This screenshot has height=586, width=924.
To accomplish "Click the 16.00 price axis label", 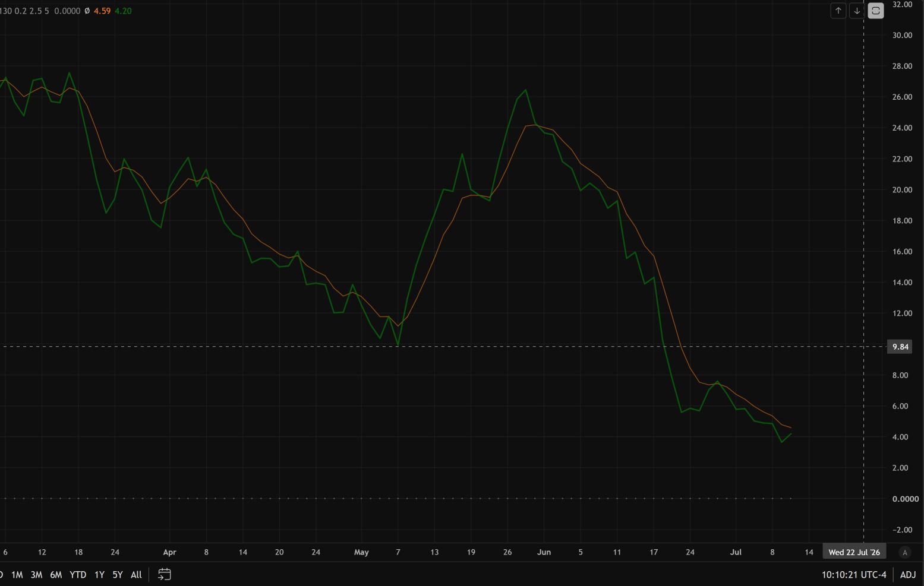I will click(x=902, y=252).
